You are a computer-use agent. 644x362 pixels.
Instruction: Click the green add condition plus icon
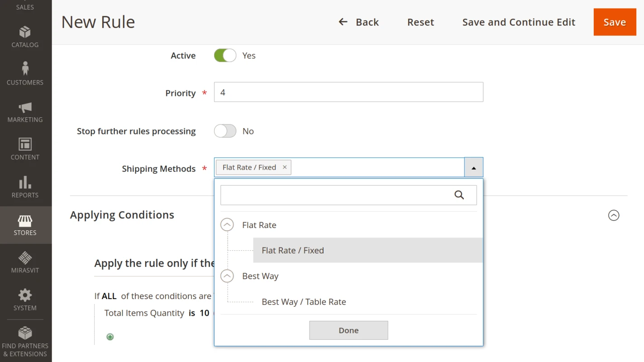tap(110, 337)
